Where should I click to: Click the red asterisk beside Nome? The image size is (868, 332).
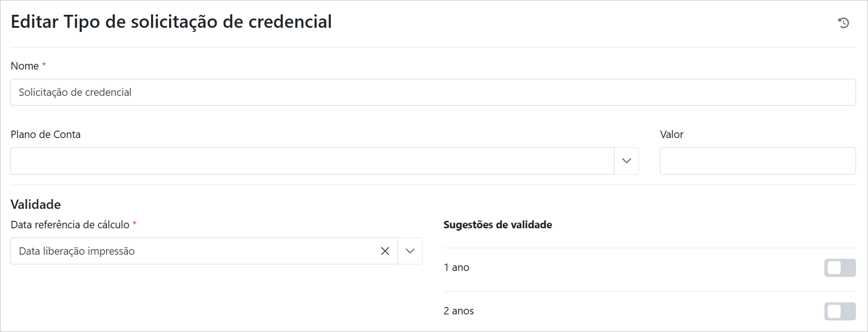44,65
